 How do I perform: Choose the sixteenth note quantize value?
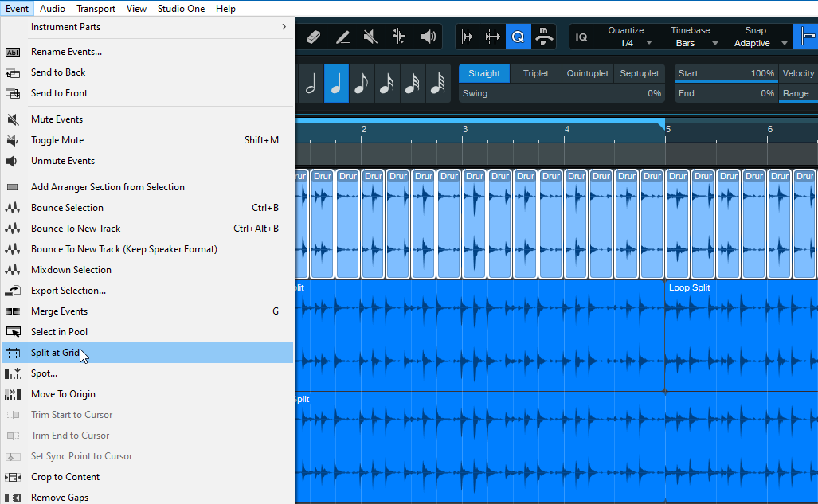(386, 84)
